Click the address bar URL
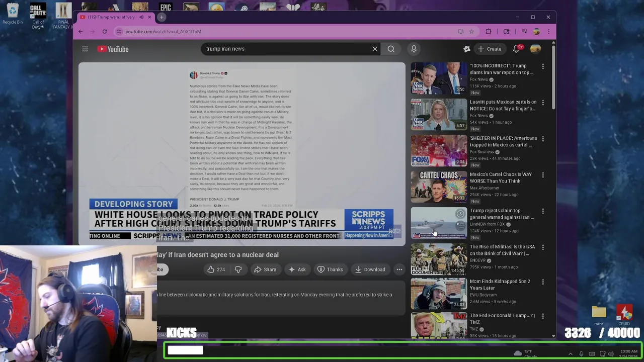Viewport: 644px width, 362px height. click(164, 31)
